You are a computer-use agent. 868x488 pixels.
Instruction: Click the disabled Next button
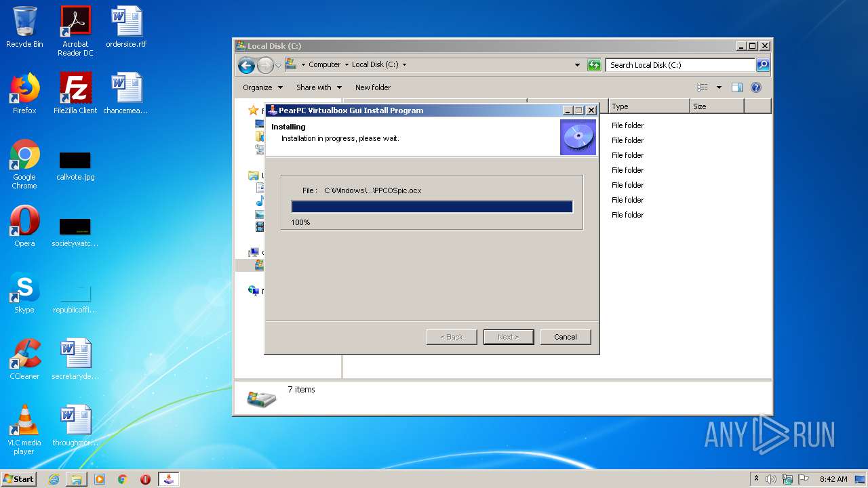click(x=509, y=337)
